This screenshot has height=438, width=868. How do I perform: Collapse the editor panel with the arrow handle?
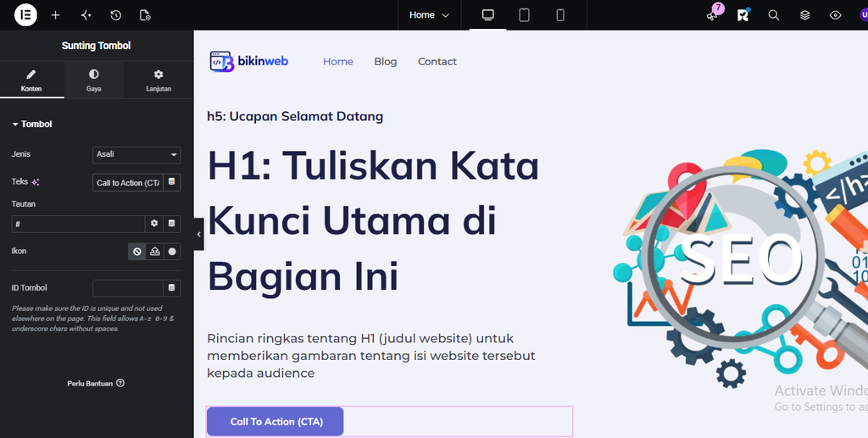[198, 234]
